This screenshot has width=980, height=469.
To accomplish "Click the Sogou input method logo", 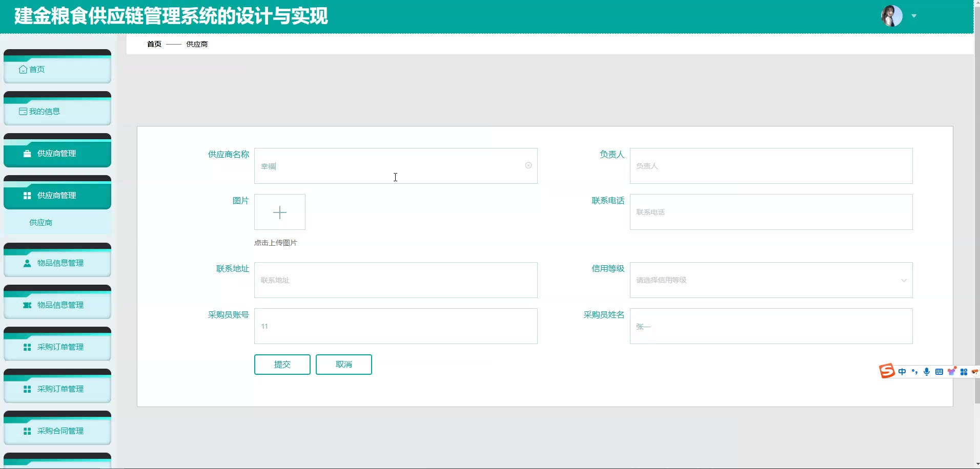I will 887,371.
